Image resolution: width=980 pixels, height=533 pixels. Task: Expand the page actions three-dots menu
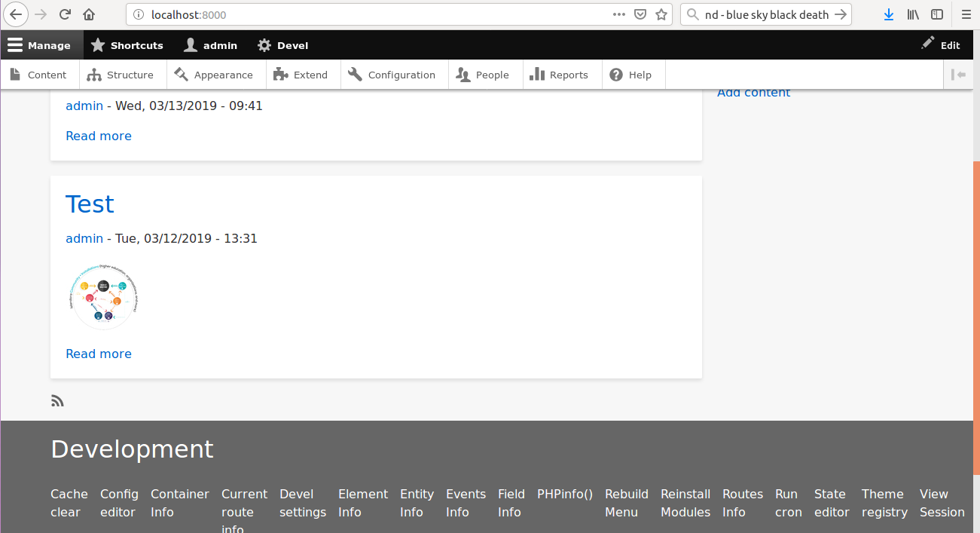coord(618,14)
